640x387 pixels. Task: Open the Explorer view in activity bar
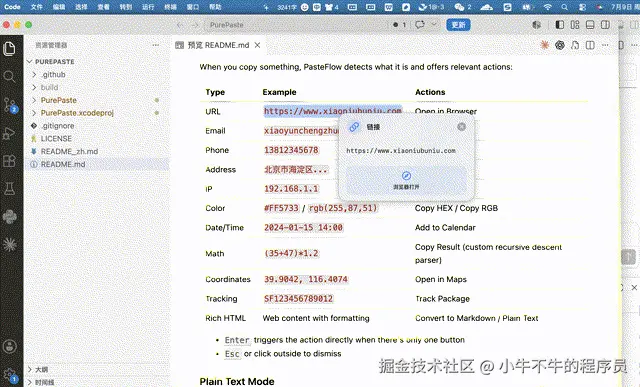(x=9, y=49)
